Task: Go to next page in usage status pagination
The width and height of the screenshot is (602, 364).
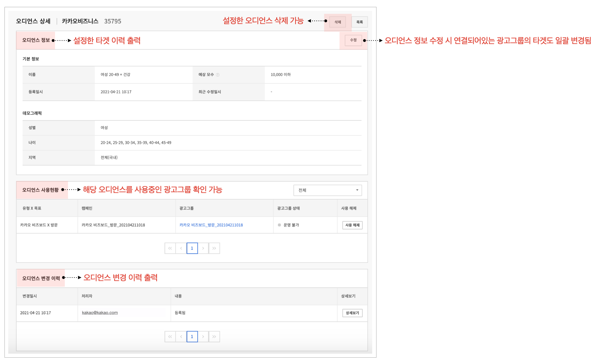Action: [x=203, y=248]
